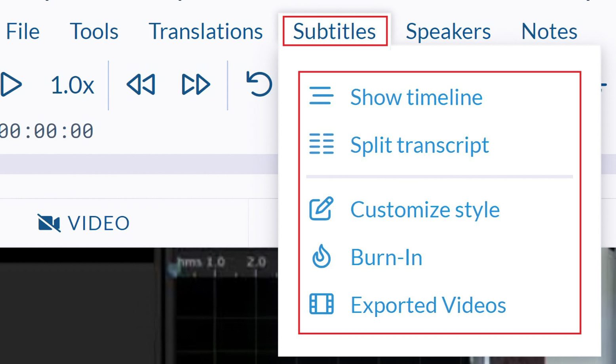Click the skip backward icon
This screenshot has width=616, height=364.
pos(141,84)
